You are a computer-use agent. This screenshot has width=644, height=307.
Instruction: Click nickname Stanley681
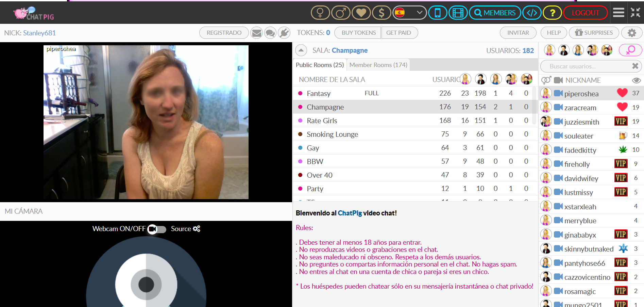coord(39,33)
